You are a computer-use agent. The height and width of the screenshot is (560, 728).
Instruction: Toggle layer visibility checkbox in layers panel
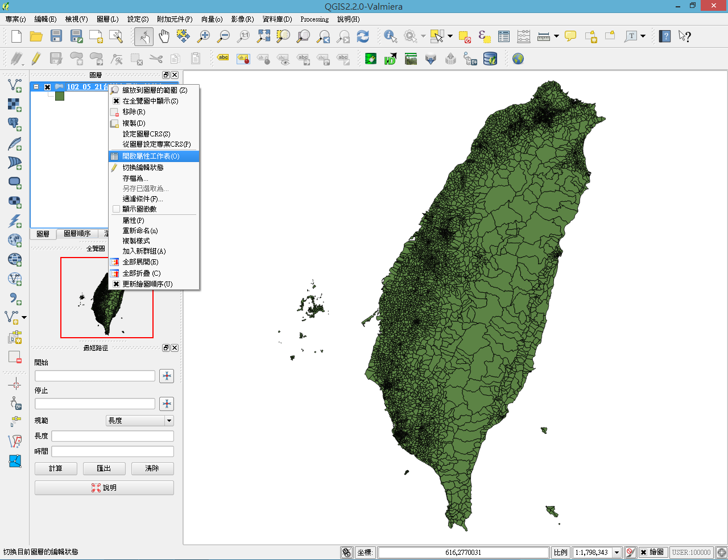pos(48,87)
